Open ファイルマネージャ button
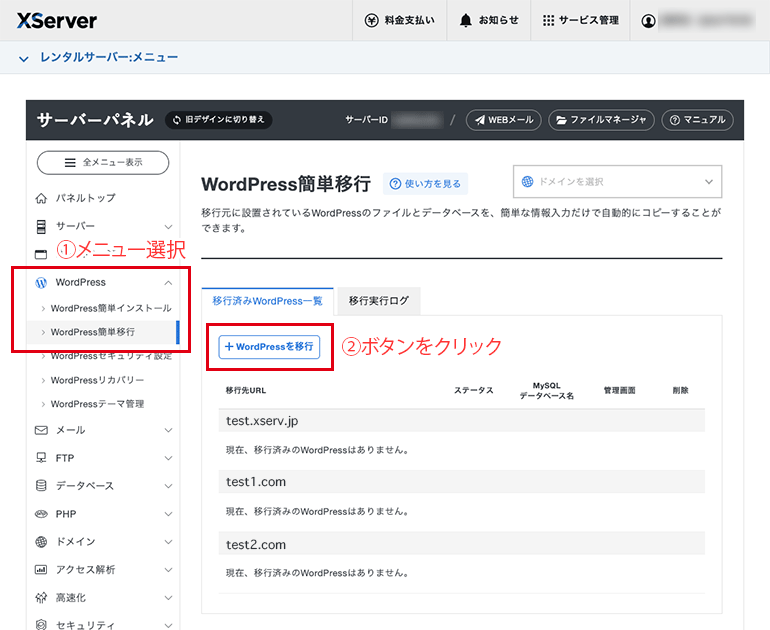This screenshot has height=630, width=770. point(601,120)
